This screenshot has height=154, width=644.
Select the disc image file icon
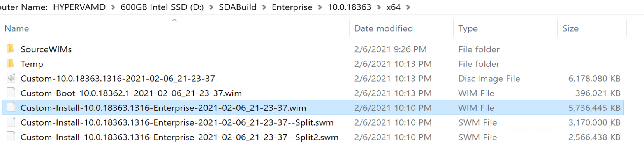[x=11, y=78]
